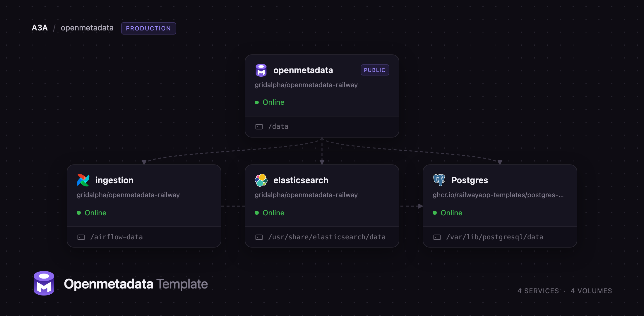Click the green status dot on Postgres card
The image size is (644, 316).
[x=435, y=213]
